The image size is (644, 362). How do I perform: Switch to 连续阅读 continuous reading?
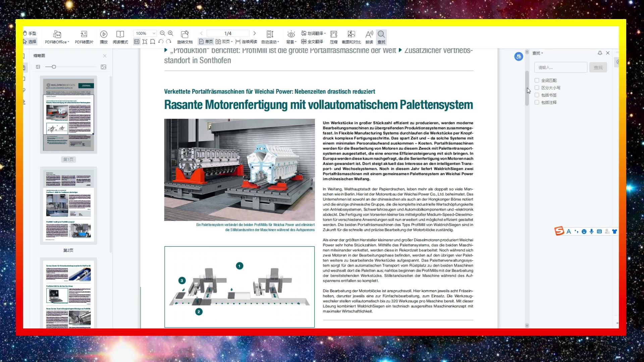tap(246, 42)
